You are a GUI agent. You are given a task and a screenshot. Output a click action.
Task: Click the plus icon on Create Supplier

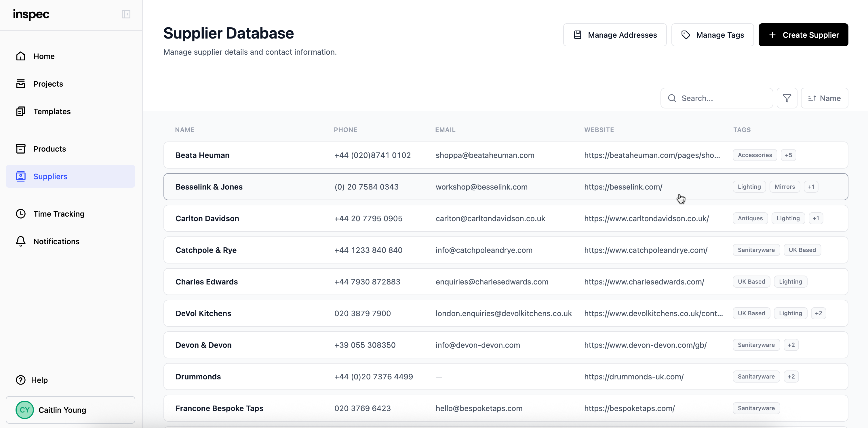tap(772, 35)
